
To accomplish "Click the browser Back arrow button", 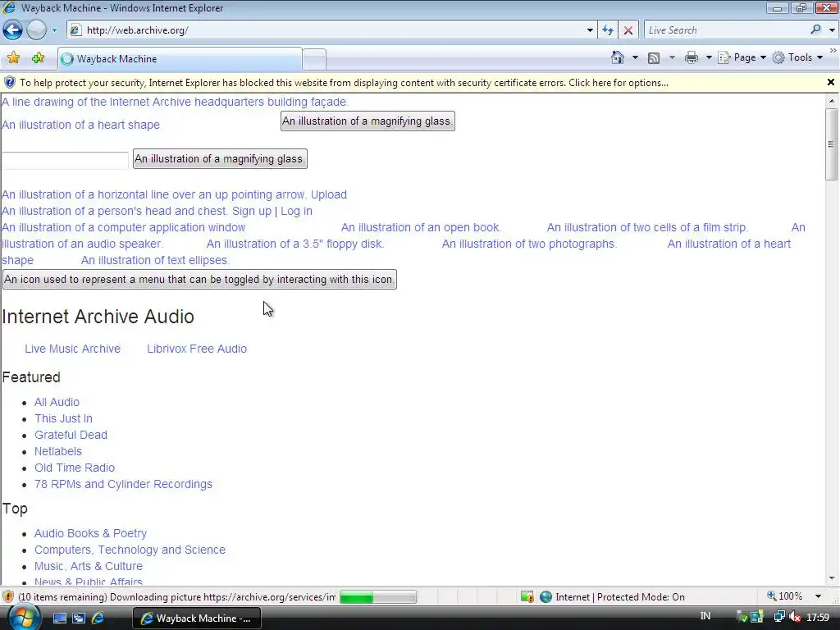I will click(13, 30).
